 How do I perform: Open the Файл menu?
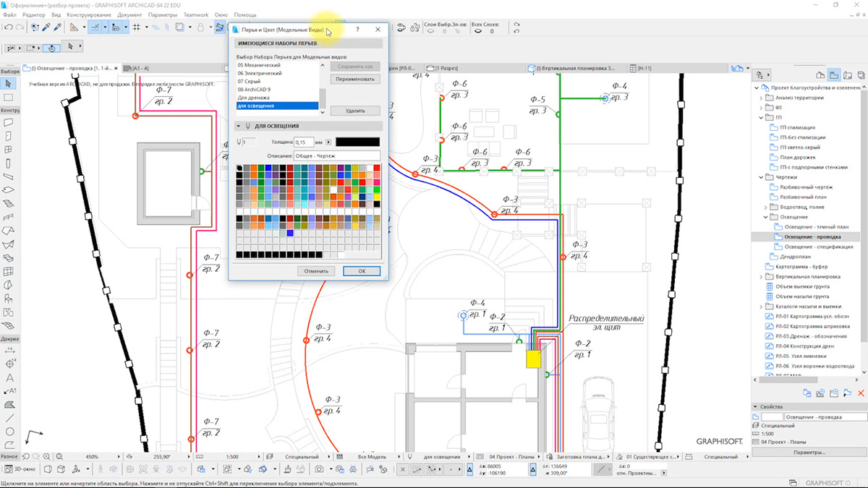[9, 14]
